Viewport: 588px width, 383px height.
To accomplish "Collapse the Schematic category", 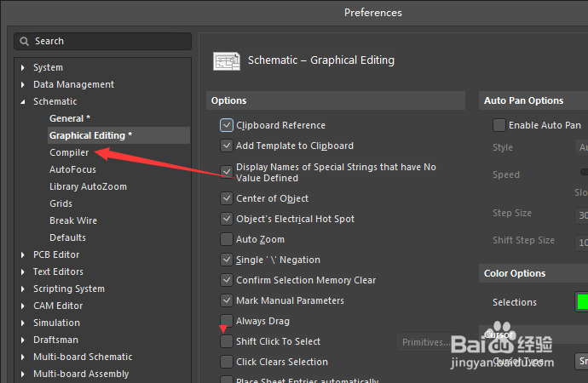I will tap(24, 101).
